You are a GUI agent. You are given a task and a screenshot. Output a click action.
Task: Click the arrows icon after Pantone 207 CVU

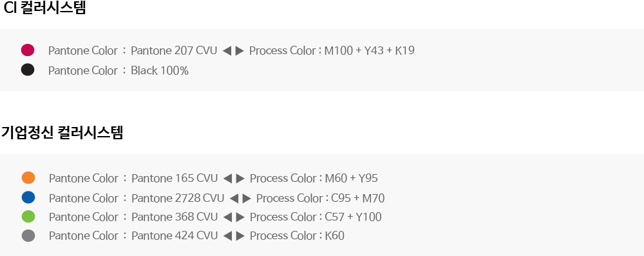[x=233, y=51]
